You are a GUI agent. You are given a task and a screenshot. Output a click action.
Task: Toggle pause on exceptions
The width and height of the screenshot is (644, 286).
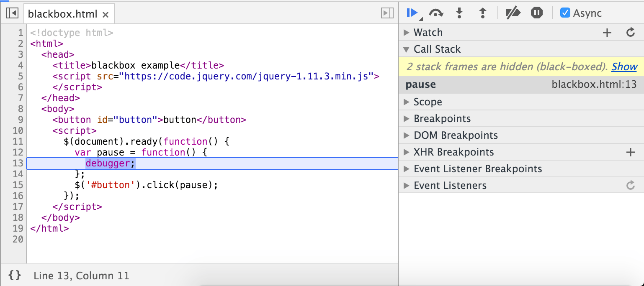click(x=536, y=13)
